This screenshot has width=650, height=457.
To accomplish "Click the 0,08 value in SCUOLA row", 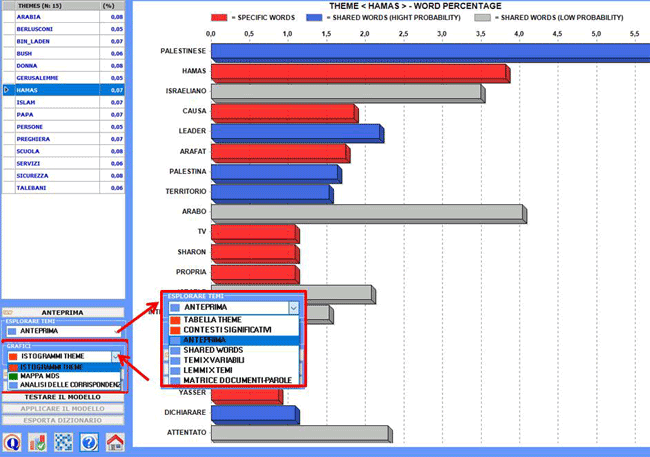I will pyautogui.click(x=117, y=151).
